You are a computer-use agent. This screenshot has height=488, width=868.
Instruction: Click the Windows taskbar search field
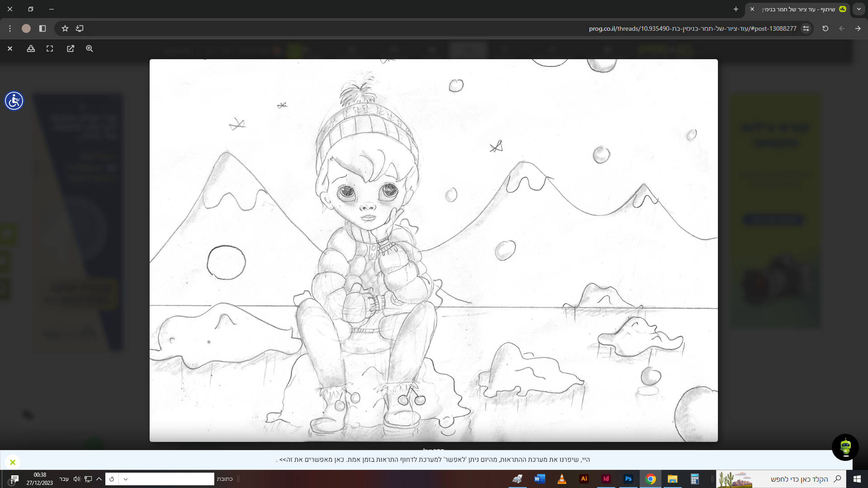click(x=799, y=479)
